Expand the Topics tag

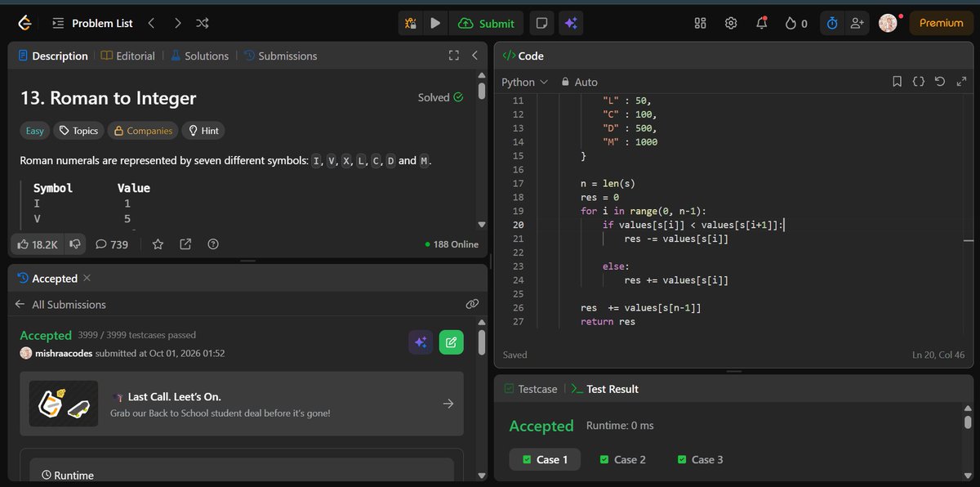(x=78, y=131)
